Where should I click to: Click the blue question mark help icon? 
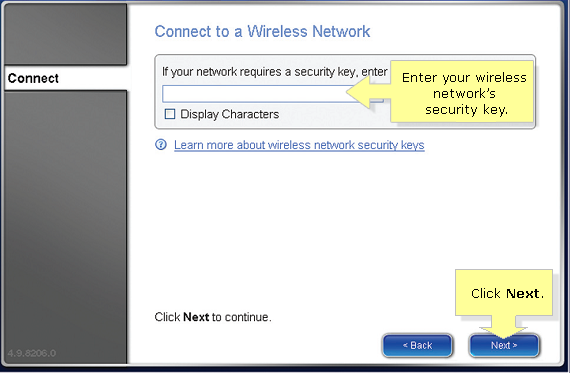click(161, 145)
